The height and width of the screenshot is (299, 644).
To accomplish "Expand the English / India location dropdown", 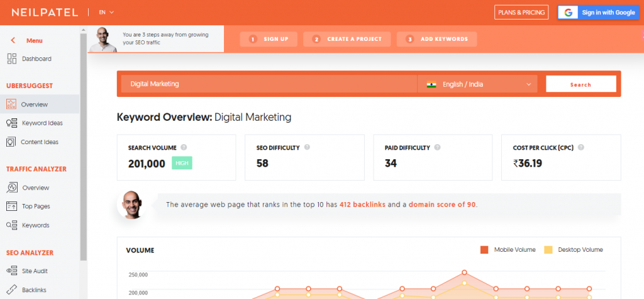I will coord(477,84).
